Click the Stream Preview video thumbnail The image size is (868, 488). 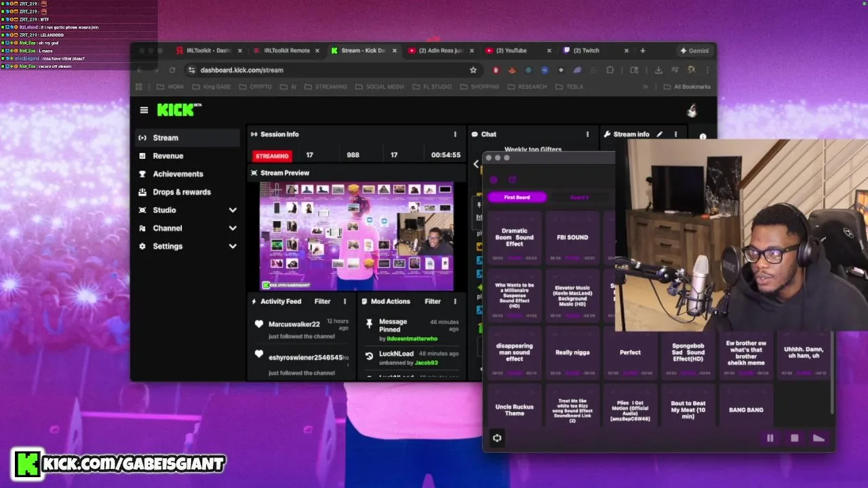pyautogui.click(x=357, y=236)
